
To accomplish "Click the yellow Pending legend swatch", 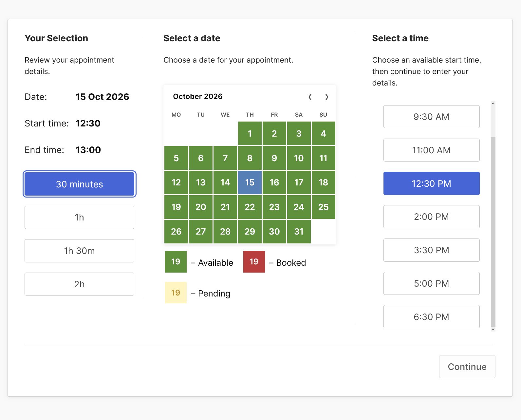I will (176, 293).
